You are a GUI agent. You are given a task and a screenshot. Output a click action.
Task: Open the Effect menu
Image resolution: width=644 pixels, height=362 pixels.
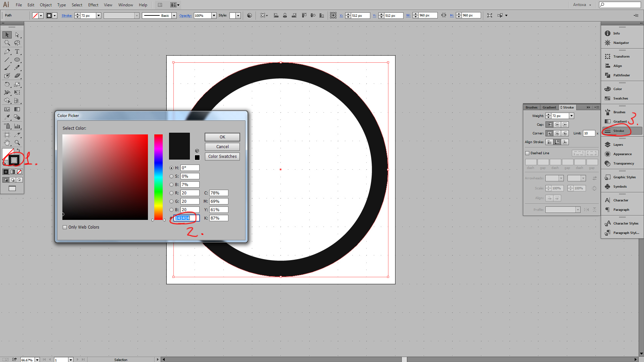93,5
